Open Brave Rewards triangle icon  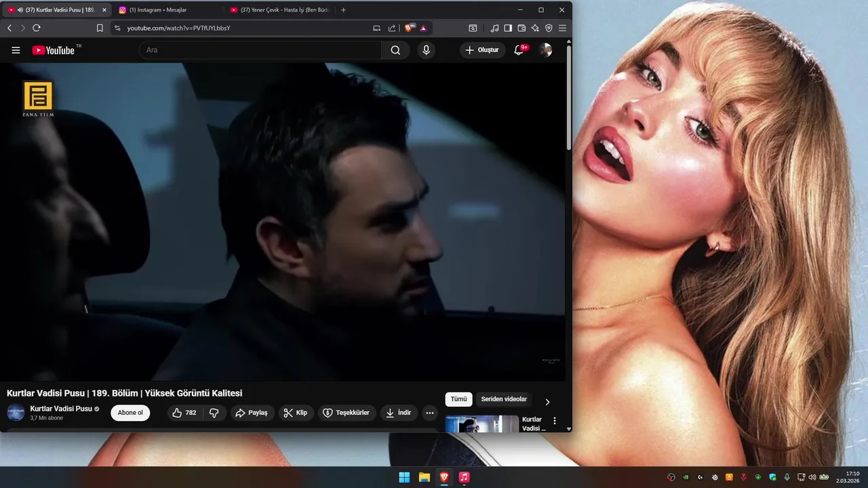[423, 28]
